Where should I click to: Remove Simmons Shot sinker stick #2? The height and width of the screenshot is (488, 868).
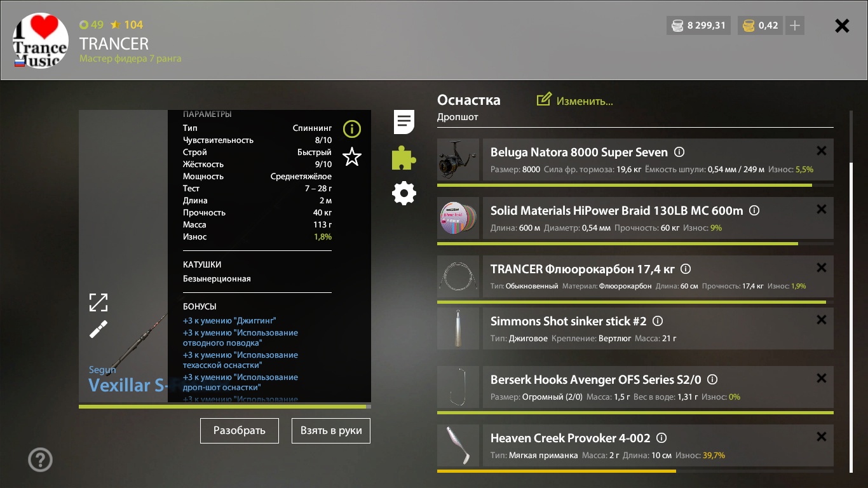(822, 320)
